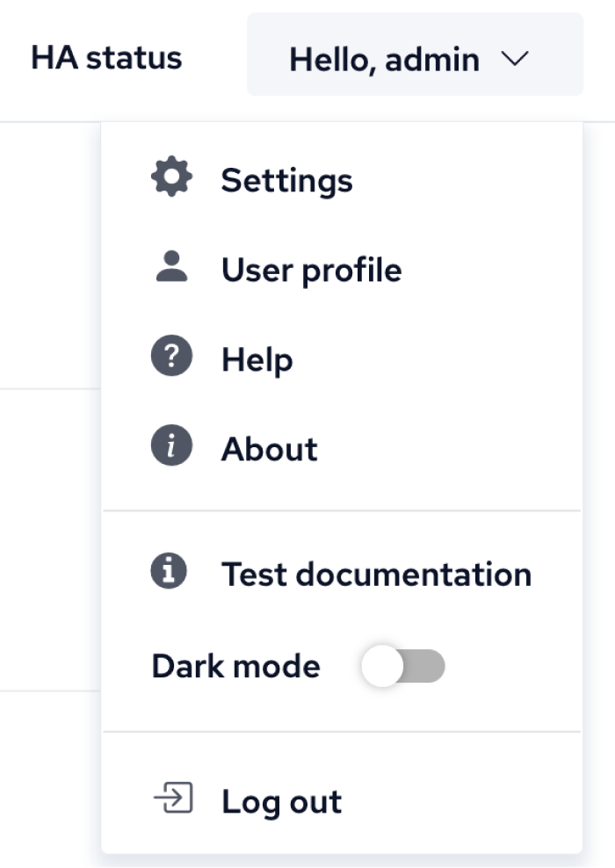The width and height of the screenshot is (615, 868).
Task: Click the Settings gear icon
Action: (x=172, y=178)
